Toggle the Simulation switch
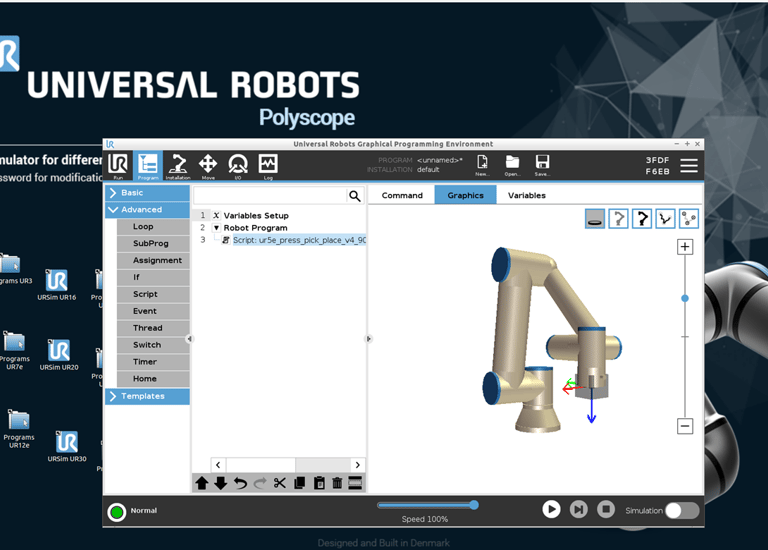768x550 pixels. click(x=682, y=510)
